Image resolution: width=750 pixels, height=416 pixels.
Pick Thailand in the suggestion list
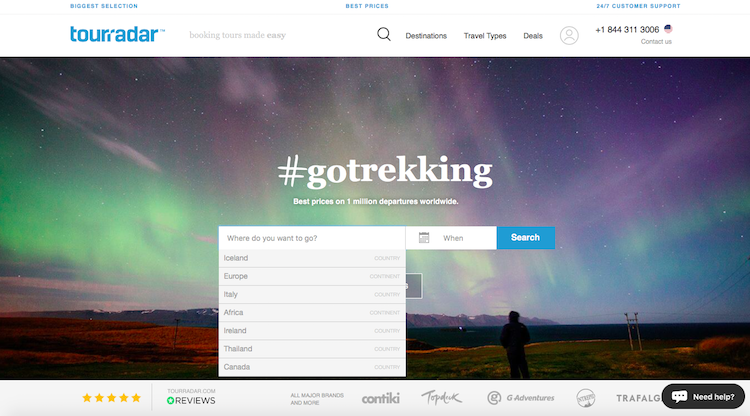(x=312, y=349)
